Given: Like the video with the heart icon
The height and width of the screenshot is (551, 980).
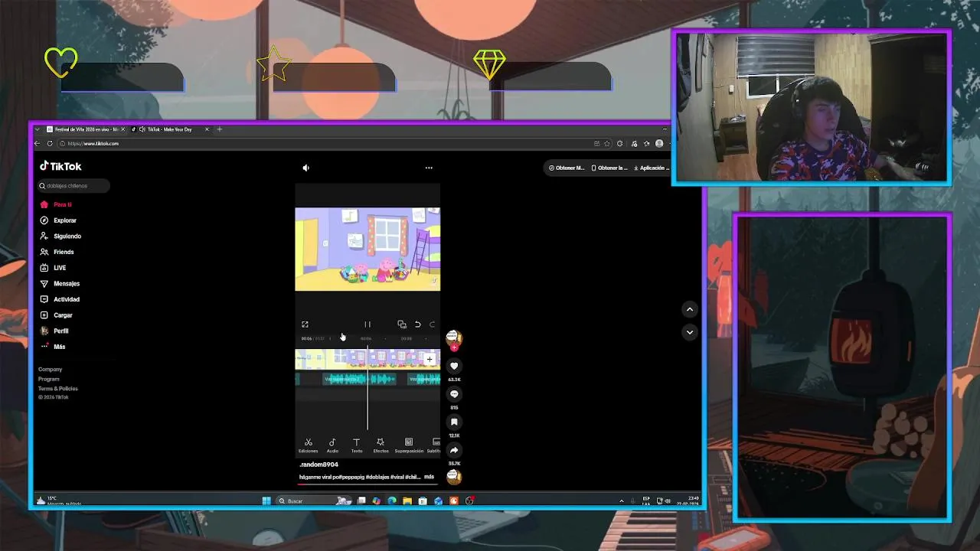Looking at the screenshot, I should pos(454,367).
